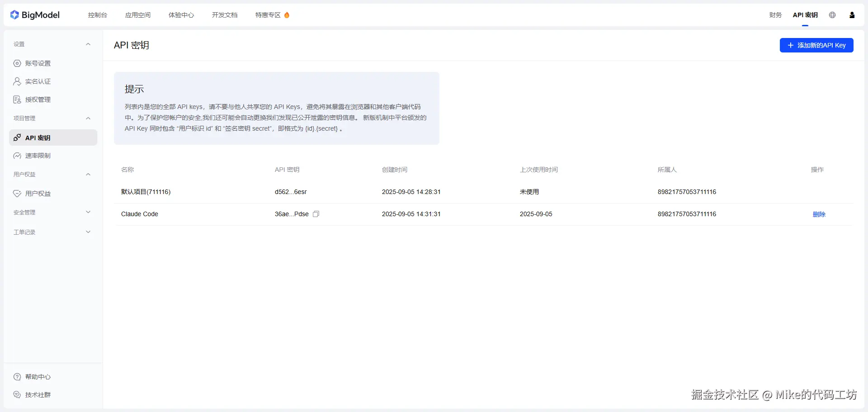The image size is (868, 412).
Task: Click creation time 2025-09-05 14:28:31
Action: (x=411, y=192)
